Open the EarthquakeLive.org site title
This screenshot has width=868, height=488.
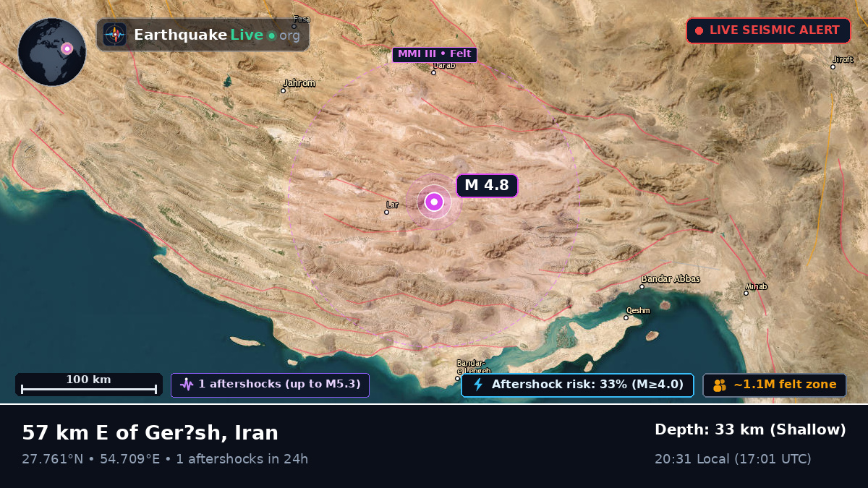tap(217, 35)
